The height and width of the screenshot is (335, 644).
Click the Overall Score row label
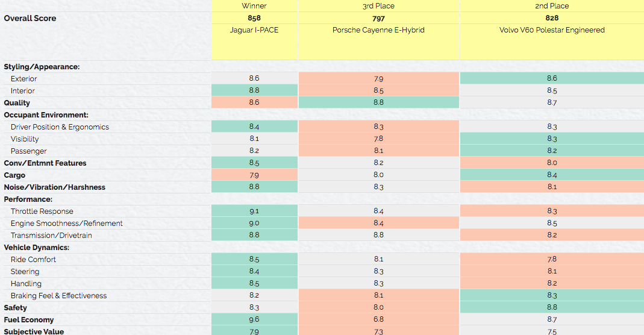[x=30, y=18]
